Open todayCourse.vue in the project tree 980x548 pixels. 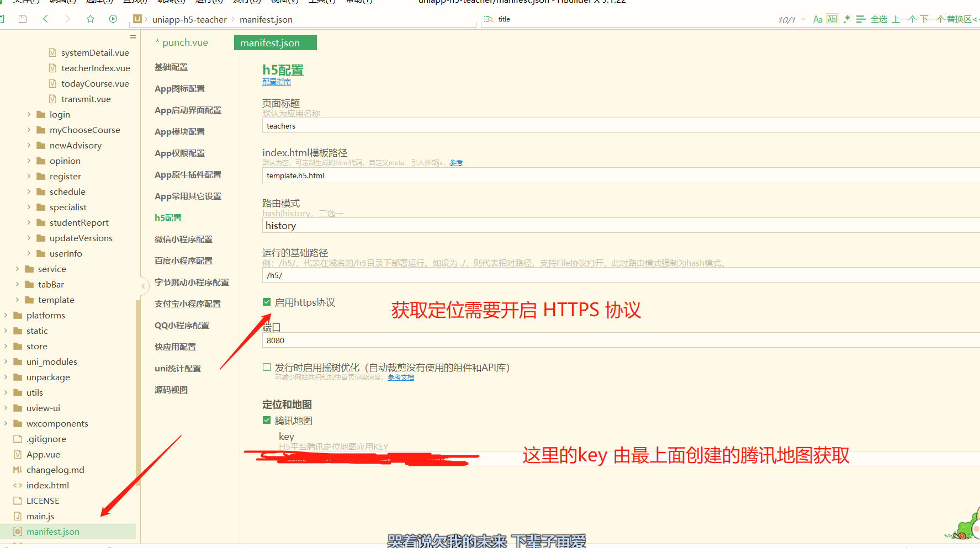(95, 83)
